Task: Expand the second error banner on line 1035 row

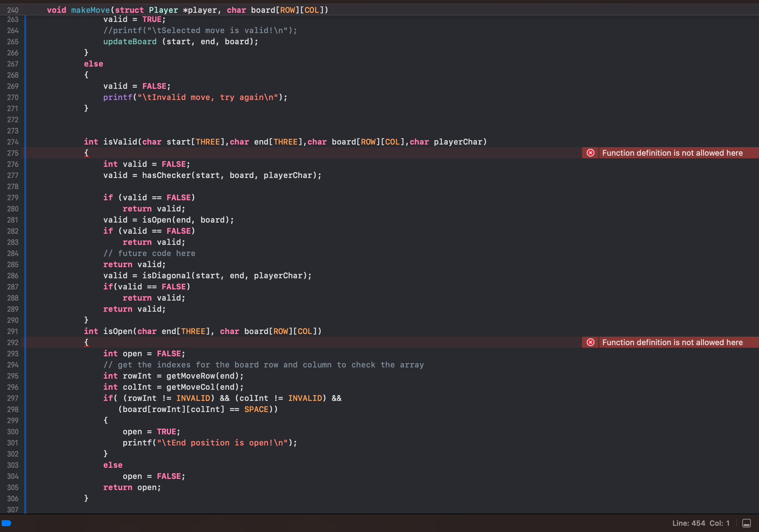Action: click(672, 342)
